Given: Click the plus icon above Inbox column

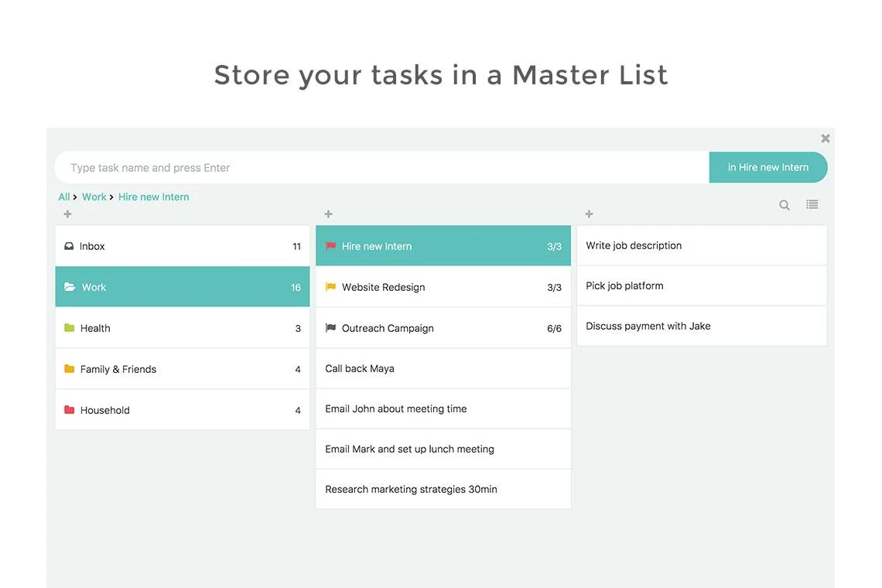Looking at the screenshot, I should click(x=67, y=214).
